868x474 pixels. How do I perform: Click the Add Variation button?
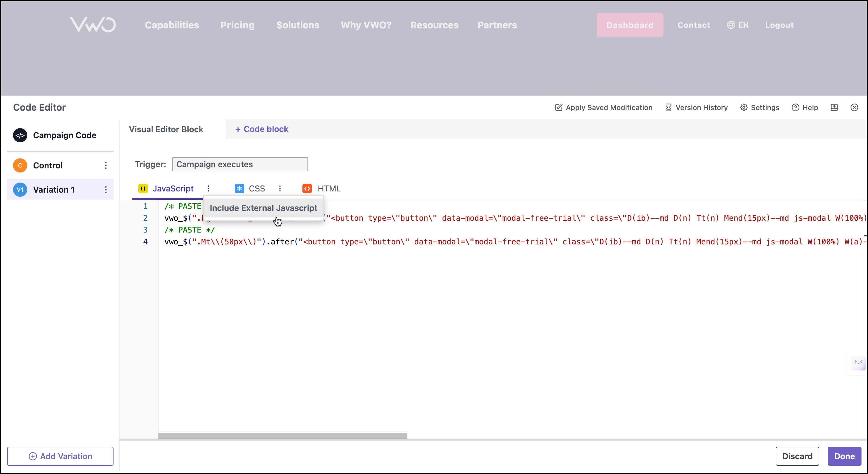point(60,456)
